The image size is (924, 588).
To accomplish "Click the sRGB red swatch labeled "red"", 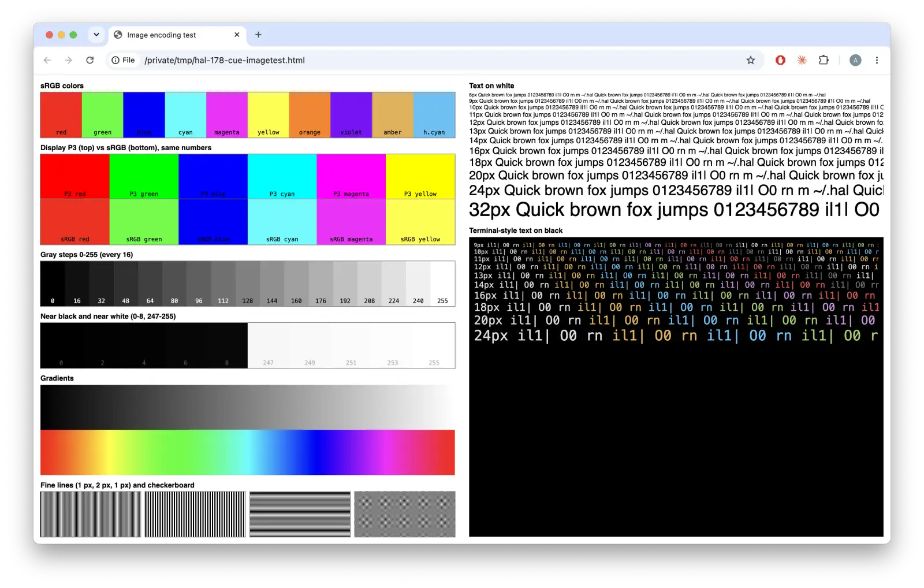I will pyautogui.click(x=61, y=115).
